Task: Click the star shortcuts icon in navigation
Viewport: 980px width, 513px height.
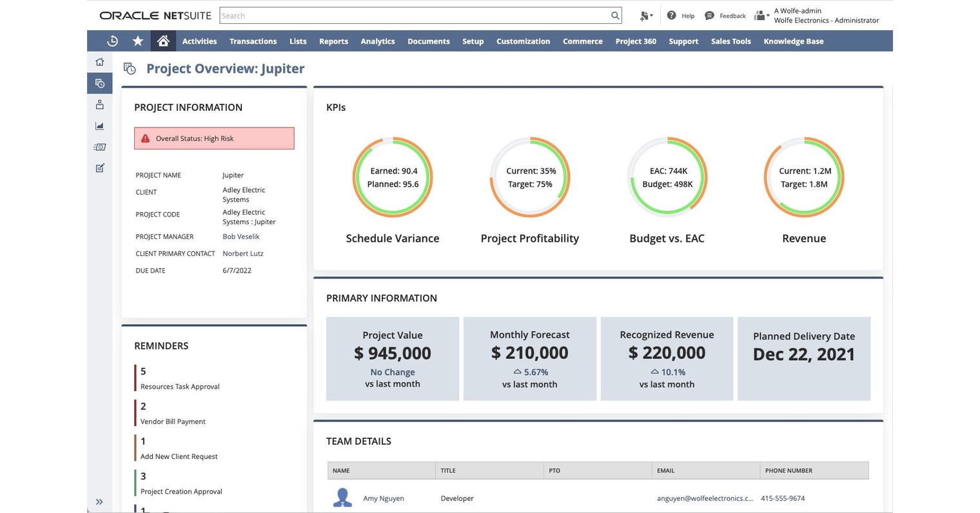Action: coord(137,41)
